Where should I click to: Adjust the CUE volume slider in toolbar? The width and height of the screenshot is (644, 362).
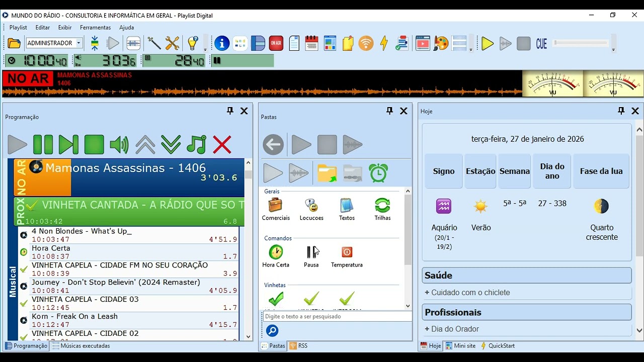click(582, 43)
